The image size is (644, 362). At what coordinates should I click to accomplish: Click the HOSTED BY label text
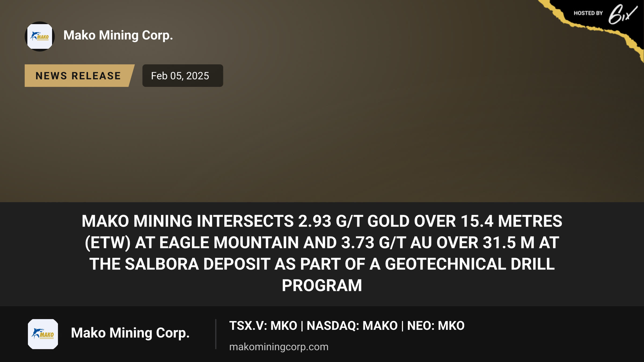(x=588, y=13)
